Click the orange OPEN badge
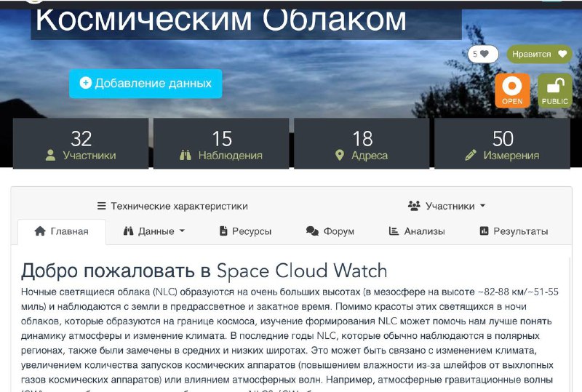The height and width of the screenshot is (392, 582). [x=512, y=91]
